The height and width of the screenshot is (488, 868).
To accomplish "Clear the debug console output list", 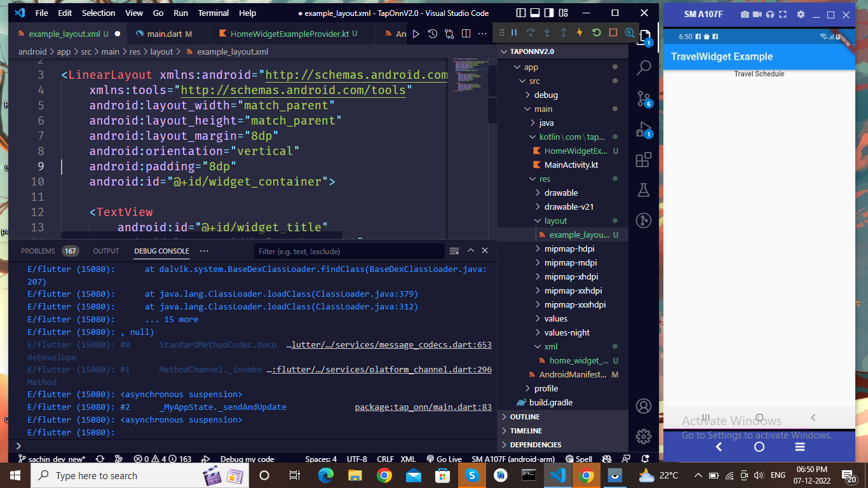I will [454, 251].
